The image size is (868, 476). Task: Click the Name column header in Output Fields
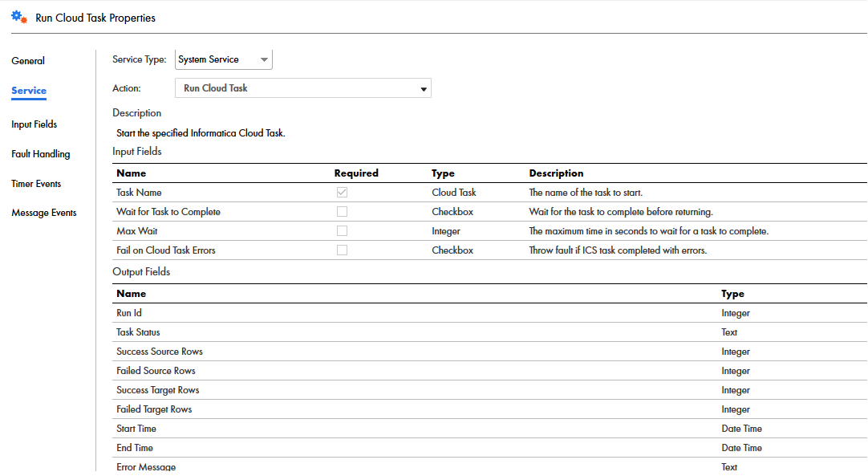(132, 294)
